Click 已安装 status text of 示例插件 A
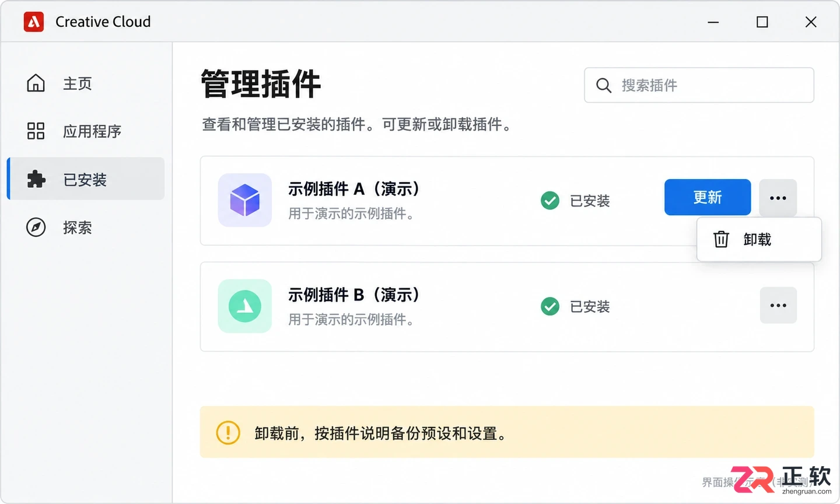 pyautogui.click(x=590, y=201)
